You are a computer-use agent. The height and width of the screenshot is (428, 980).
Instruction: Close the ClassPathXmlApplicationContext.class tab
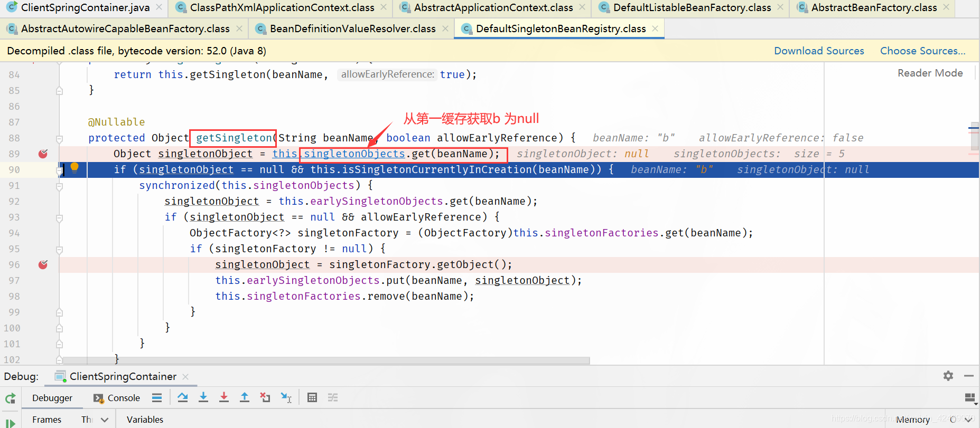(384, 7)
